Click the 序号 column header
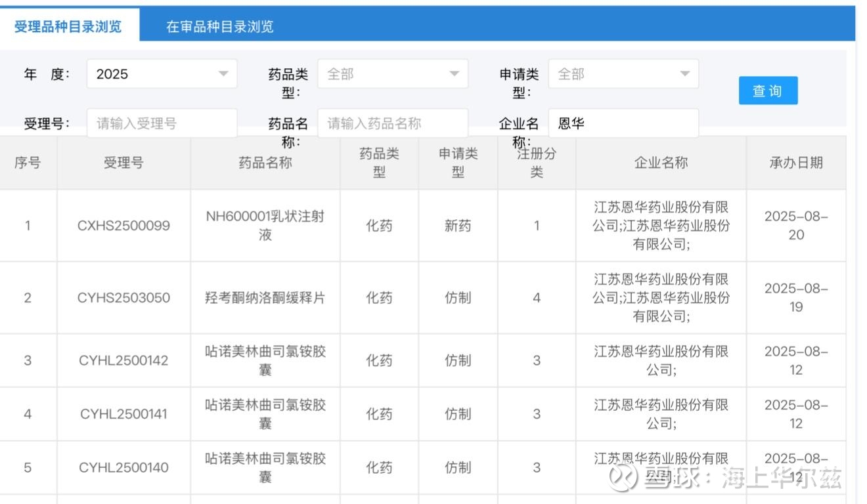Screen dimensions: 867x504 [x=28, y=163]
